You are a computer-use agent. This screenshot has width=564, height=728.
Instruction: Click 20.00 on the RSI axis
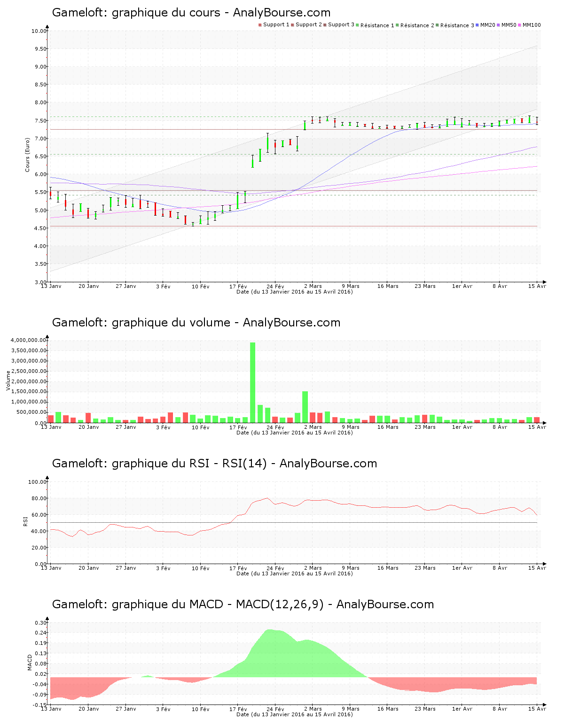[x=39, y=548]
